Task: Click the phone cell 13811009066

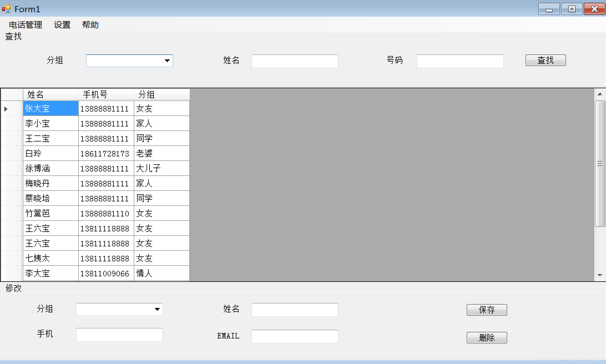Action: pyautogui.click(x=106, y=273)
